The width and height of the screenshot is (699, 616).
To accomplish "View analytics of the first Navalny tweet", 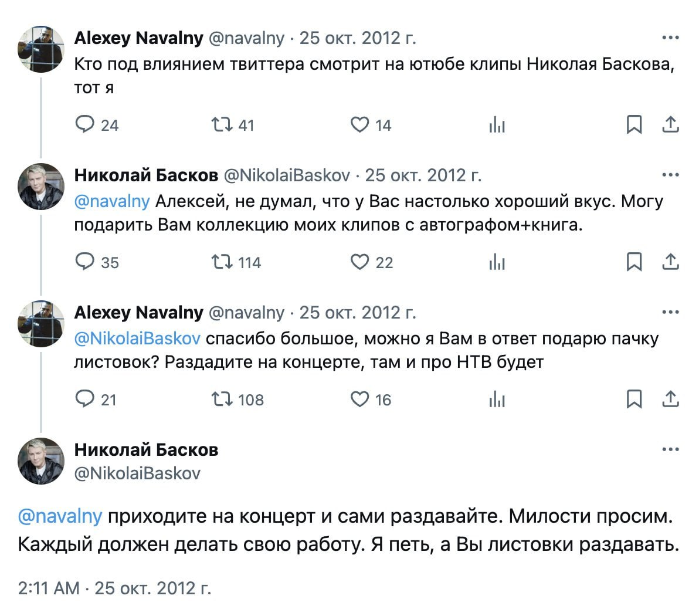I will (x=497, y=124).
